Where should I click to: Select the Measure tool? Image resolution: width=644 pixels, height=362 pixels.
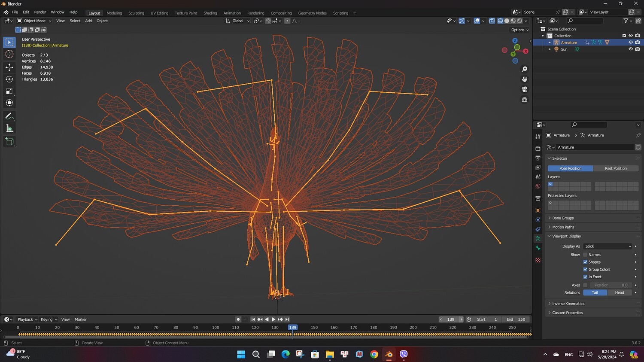point(9,128)
